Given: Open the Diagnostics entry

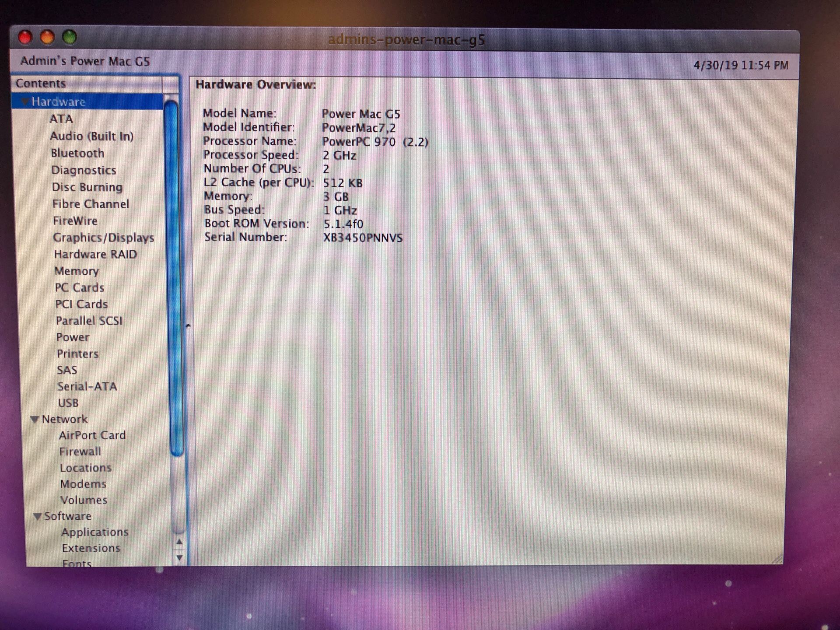Looking at the screenshot, I should [84, 170].
